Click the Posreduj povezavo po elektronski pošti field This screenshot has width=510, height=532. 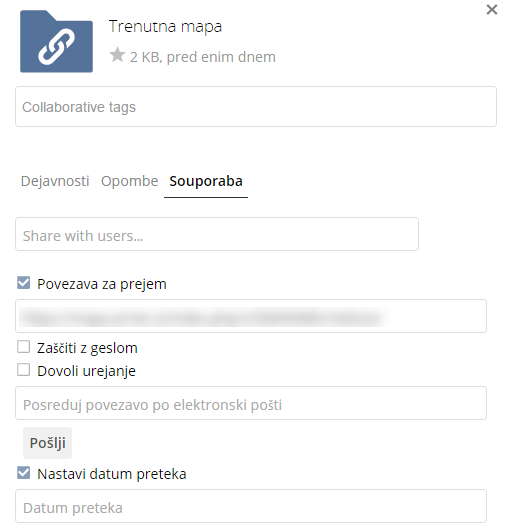tap(251, 403)
